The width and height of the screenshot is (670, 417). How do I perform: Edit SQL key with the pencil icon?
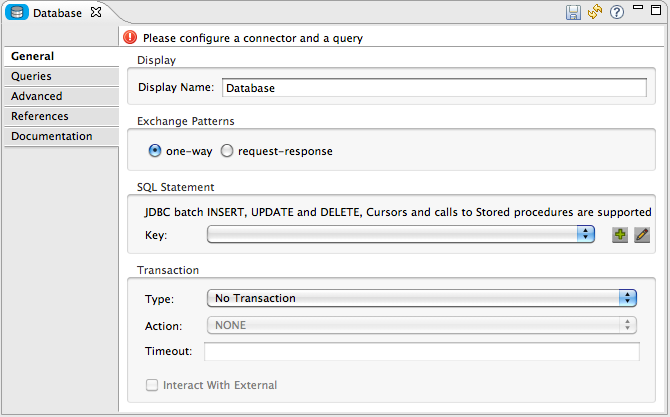[x=642, y=235]
